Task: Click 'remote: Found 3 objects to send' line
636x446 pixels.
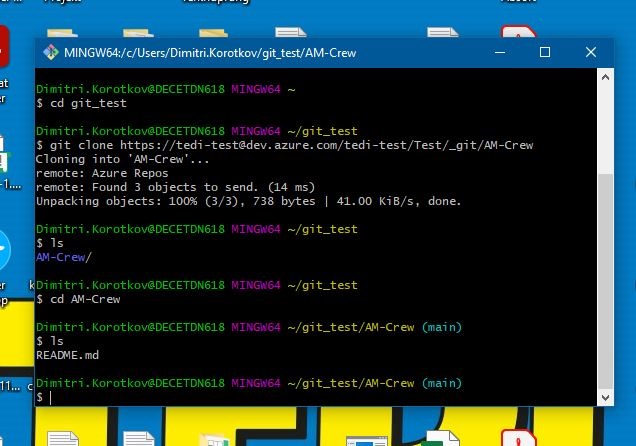Action: (x=175, y=187)
